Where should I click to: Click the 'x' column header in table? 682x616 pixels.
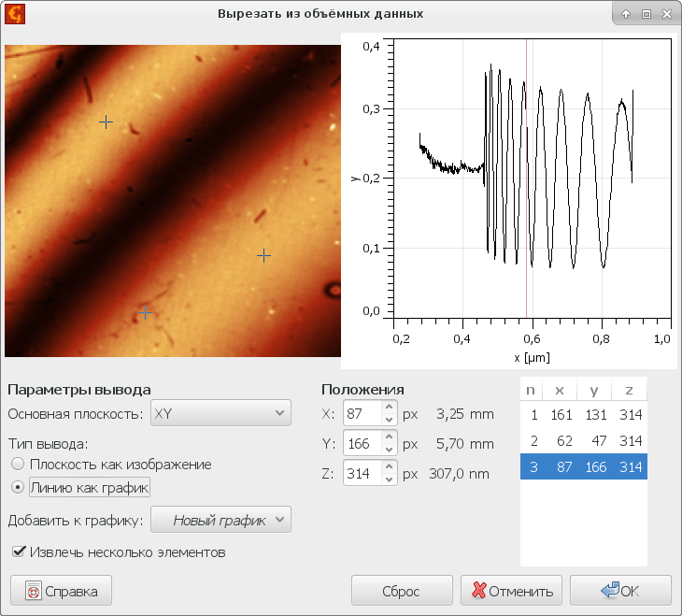click(x=560, y=389)
